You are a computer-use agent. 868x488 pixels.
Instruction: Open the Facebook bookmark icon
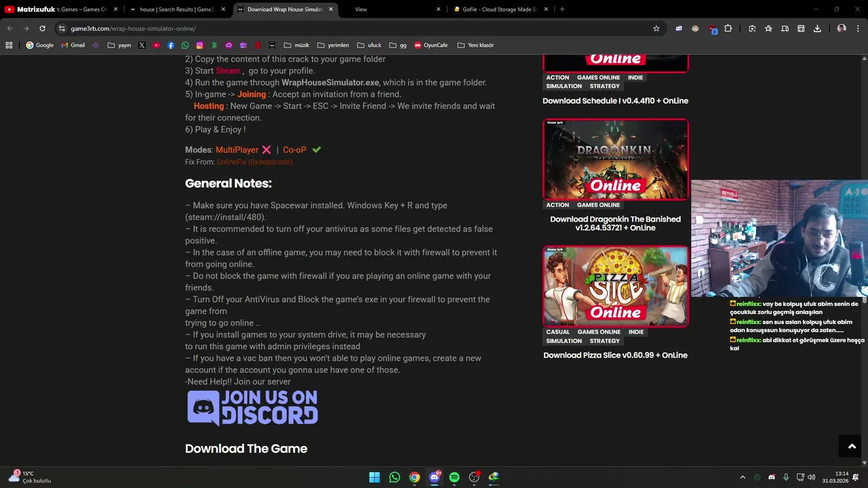(x=170, y=45)
